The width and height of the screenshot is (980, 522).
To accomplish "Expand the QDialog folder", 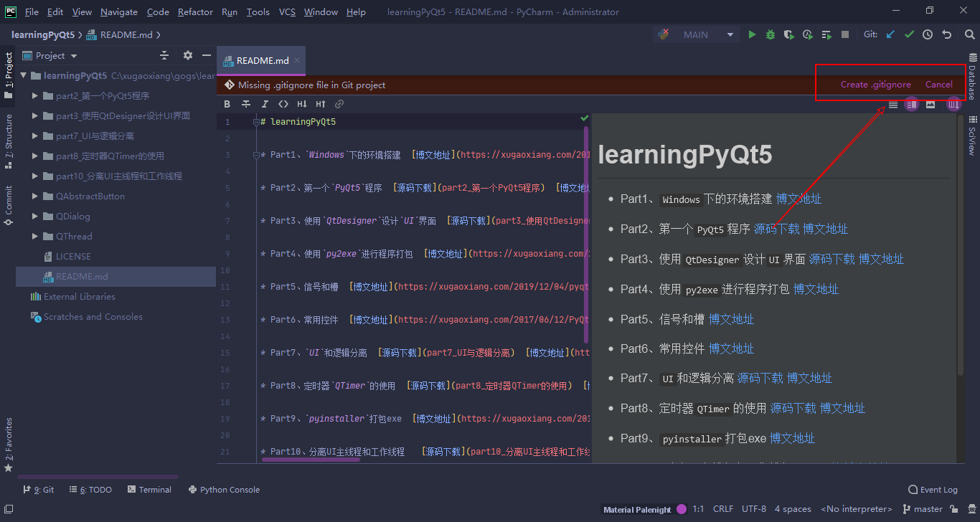I will click(35, 216).
